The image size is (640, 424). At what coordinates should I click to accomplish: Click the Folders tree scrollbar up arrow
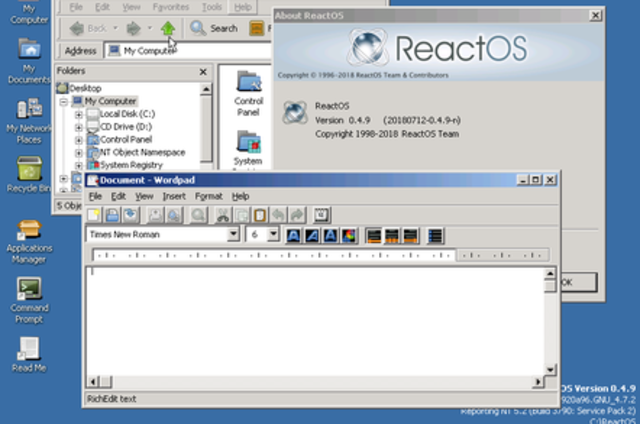click(206, 89)
